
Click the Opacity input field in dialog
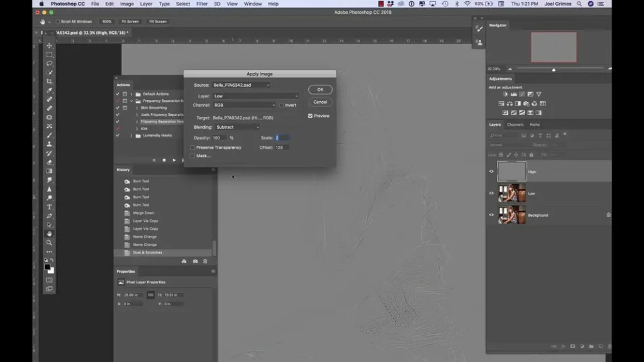pos(219,138)
